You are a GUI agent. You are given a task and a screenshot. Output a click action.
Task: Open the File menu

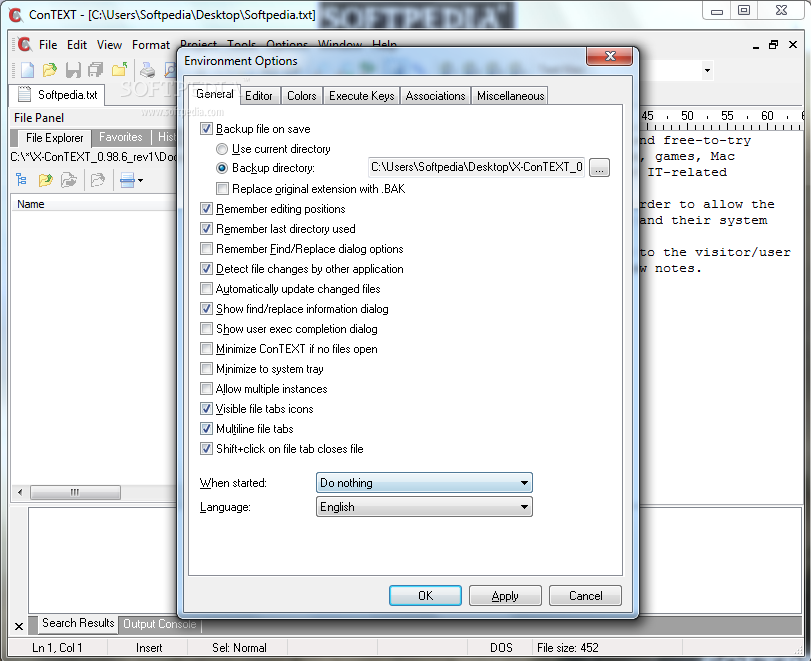click(x=48, y=45)
